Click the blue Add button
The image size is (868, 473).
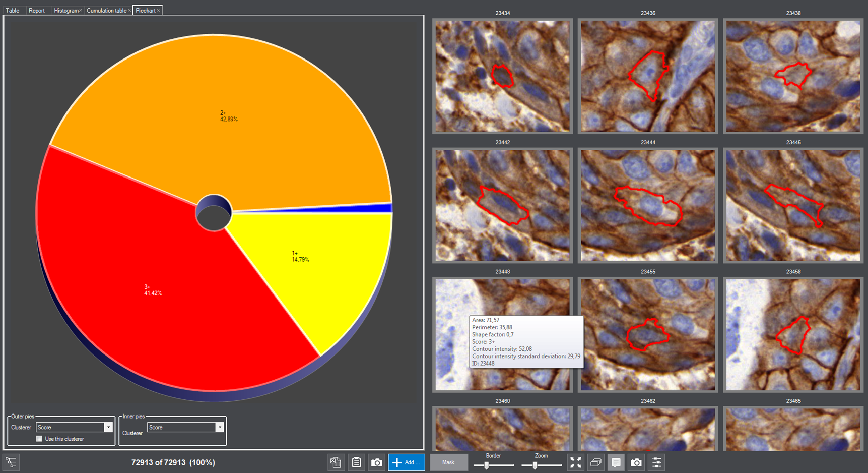pyautogui.click(x=406, y=462)
